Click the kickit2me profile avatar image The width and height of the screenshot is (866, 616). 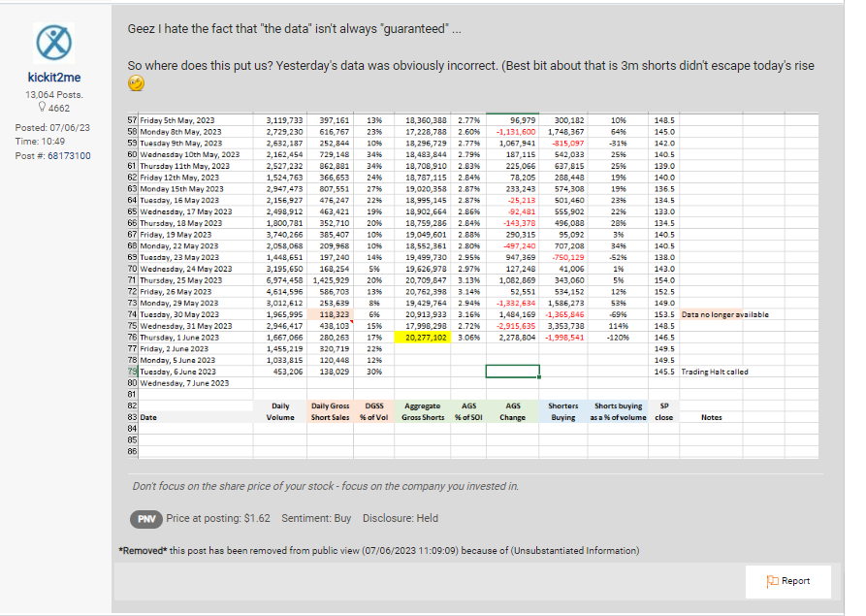tap(54, 45)
